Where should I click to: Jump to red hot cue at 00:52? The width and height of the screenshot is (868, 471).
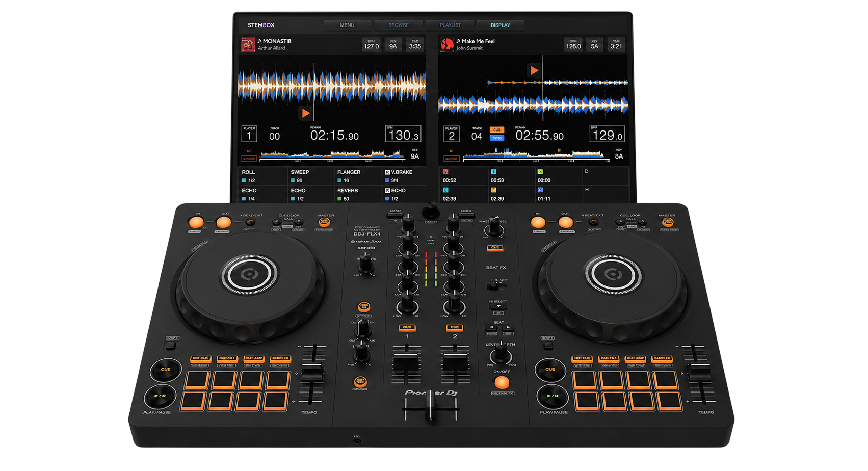point(463,176)
